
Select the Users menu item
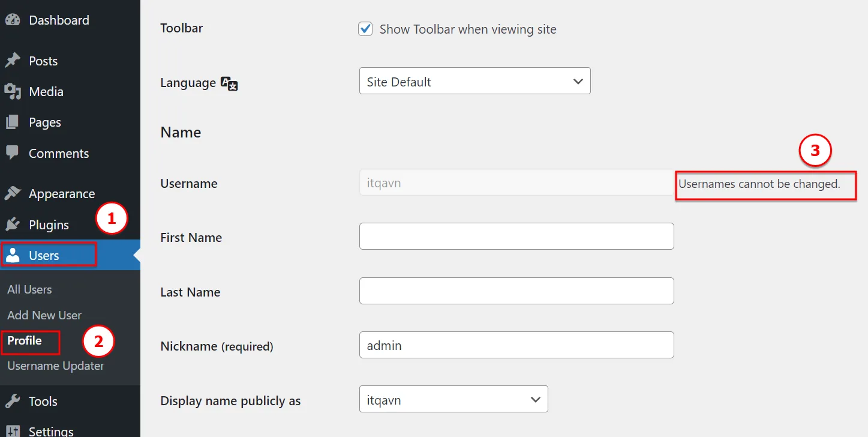70,255
